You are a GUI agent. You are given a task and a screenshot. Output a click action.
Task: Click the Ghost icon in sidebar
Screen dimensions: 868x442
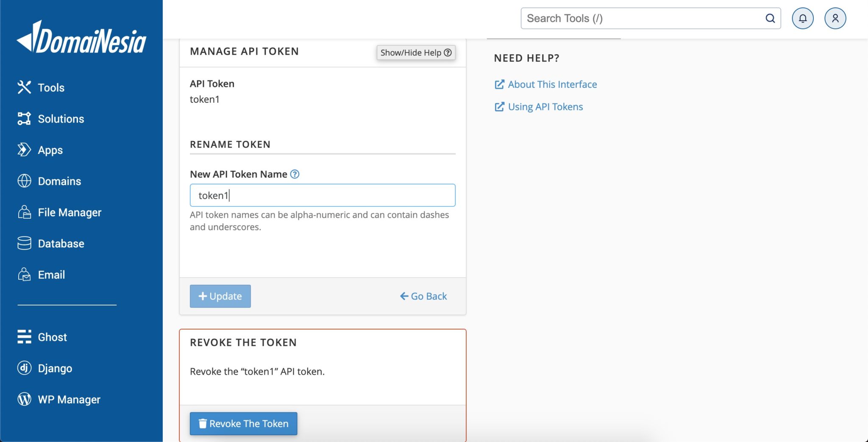click(x=24, y=337)
